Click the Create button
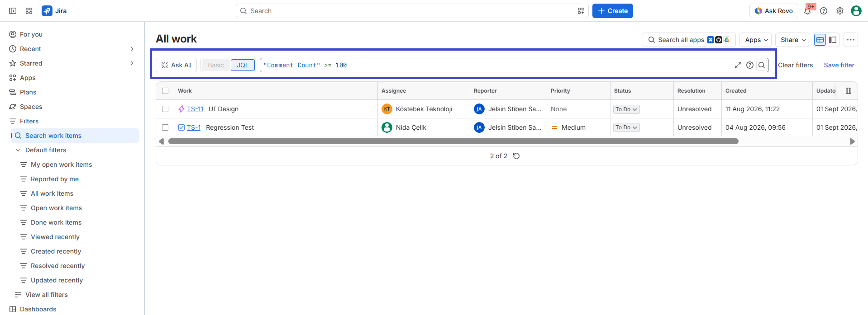Viewport: 868px width, 315px height. [613, 11]
